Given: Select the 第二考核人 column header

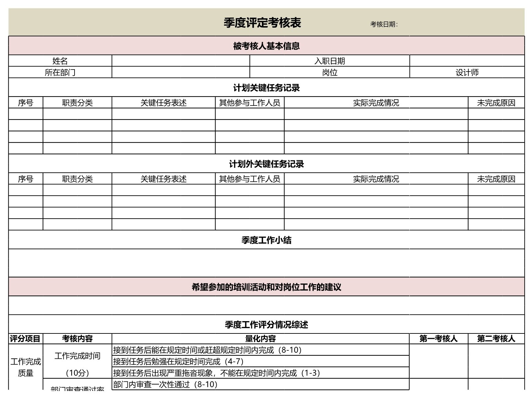Looking at the screenshot, I should click(x=496, y=339).
